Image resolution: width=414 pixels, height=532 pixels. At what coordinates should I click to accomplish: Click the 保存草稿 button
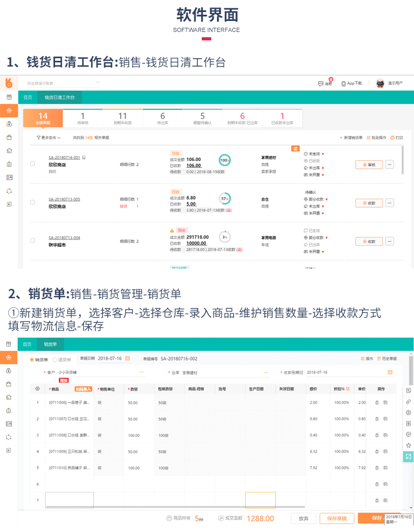coord(337,518)
